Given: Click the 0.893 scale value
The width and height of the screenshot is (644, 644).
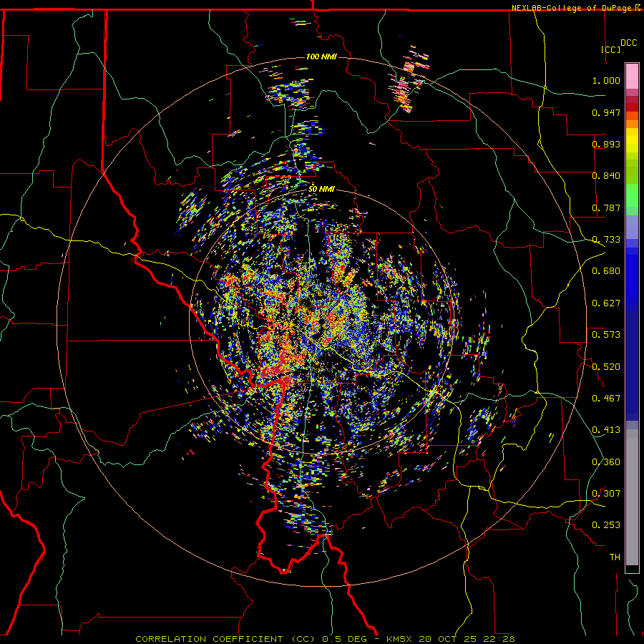Looking at the screenshot, I should coord(606,144).
